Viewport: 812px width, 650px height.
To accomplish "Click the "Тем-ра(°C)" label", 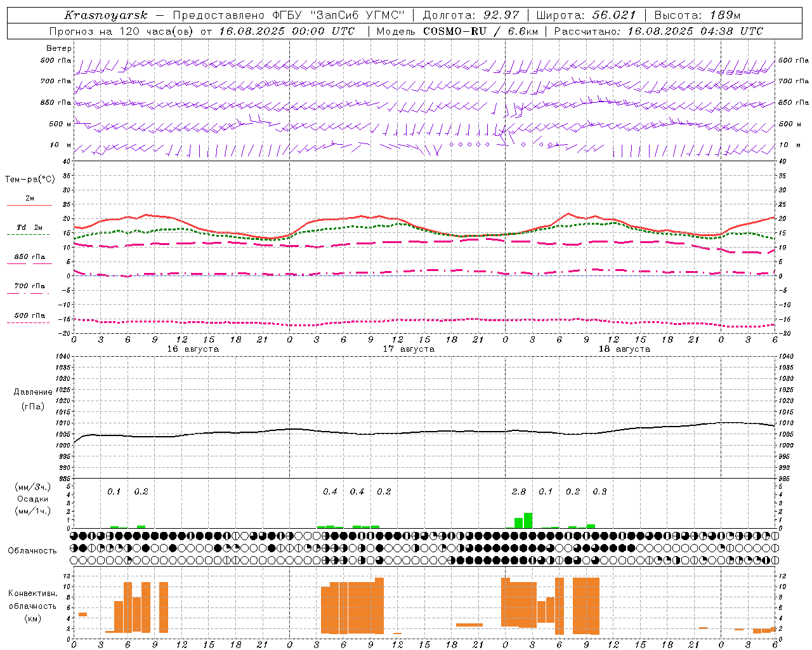I will 30,180.
